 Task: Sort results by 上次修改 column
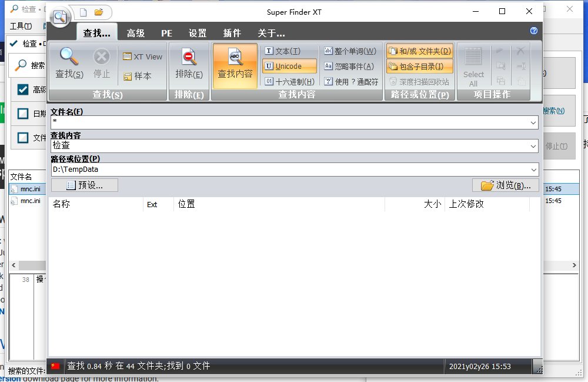pos(487,204)
